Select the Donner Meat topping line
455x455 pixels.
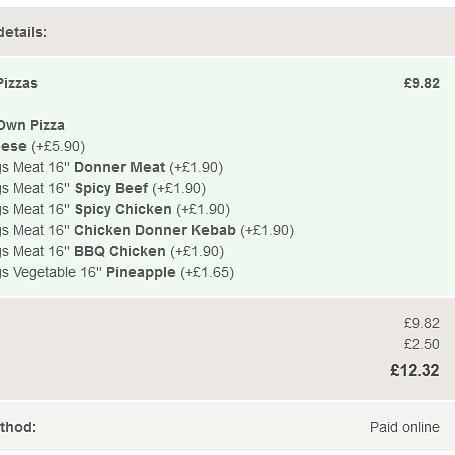[x=111, y=167]
